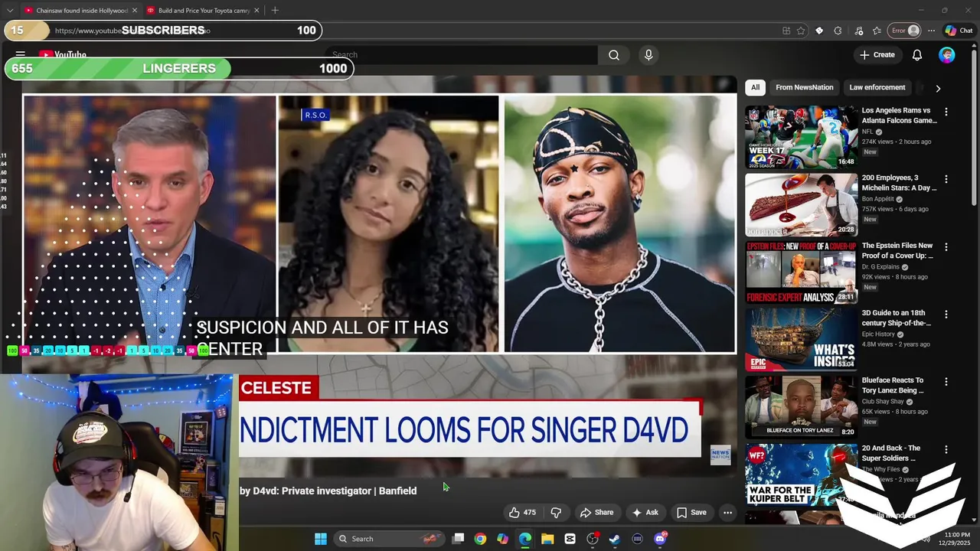Screen dimensions: 980x551
Task: Click the price-tag extension icon in toolbar
Action: 819,31
